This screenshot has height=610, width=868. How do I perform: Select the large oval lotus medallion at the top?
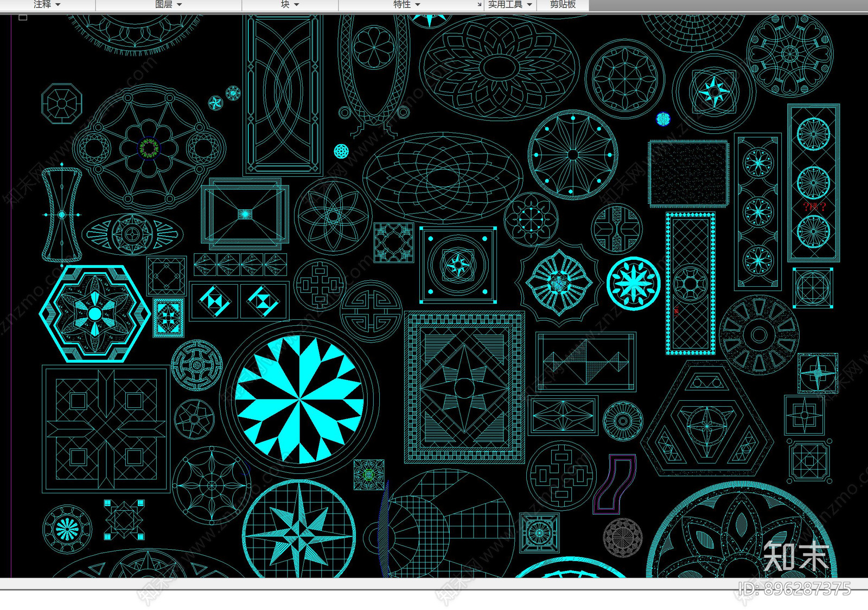point(499,67)
